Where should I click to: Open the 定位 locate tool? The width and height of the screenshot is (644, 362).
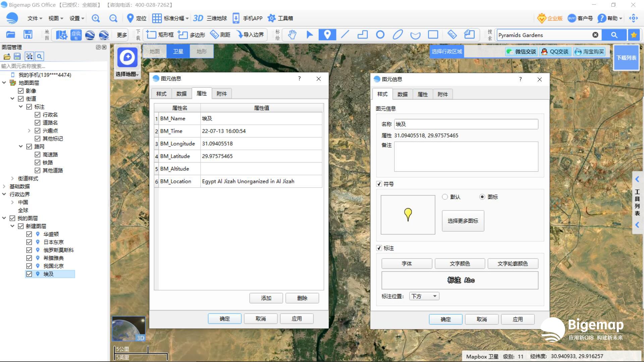[137, 18]
